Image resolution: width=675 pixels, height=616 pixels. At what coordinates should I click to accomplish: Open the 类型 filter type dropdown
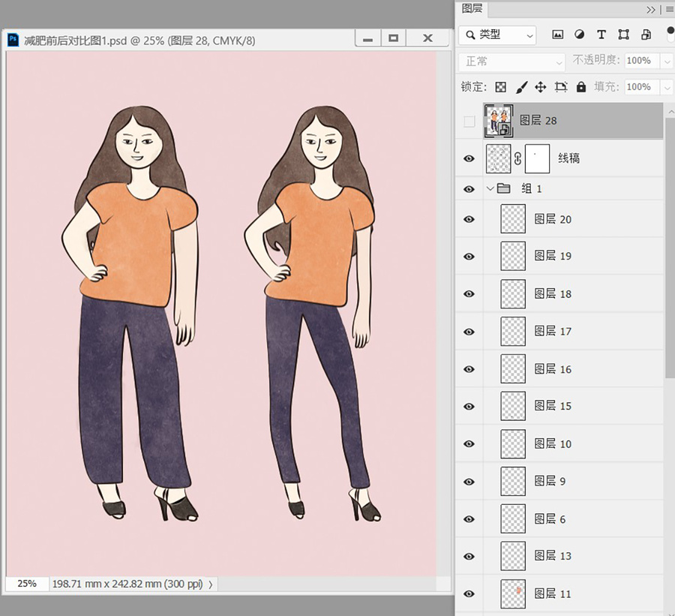click(497, 35)
